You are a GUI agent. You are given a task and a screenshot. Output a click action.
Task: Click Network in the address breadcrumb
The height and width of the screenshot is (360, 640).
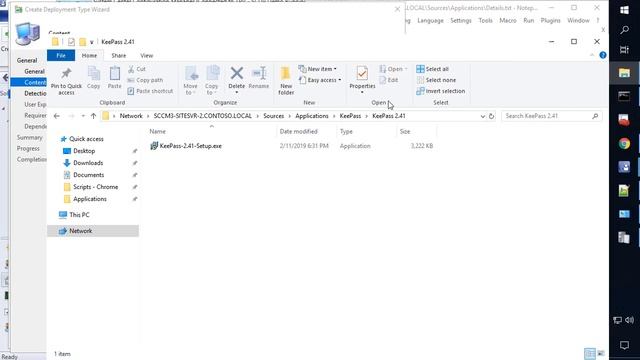point(131,116)
